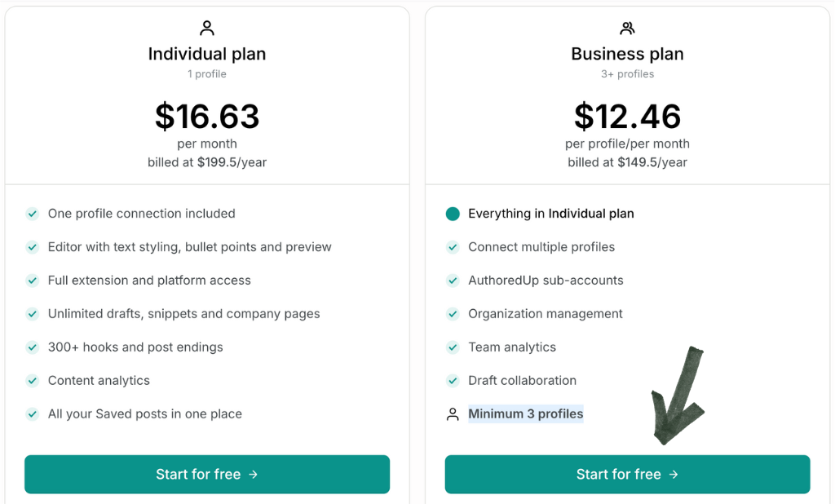The image size is (835, 504).
Task: Click the Individual plan heading
Action: click(207, 54)
